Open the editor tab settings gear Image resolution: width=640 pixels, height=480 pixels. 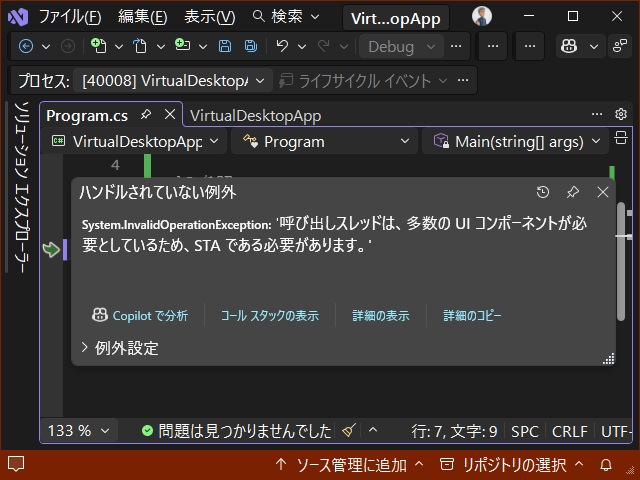621,114
